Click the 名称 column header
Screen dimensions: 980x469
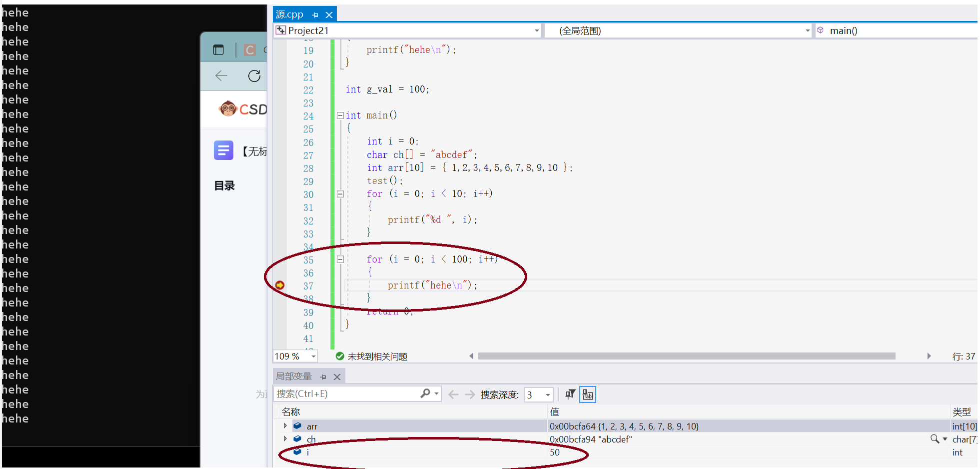click(x=291, y=412)
